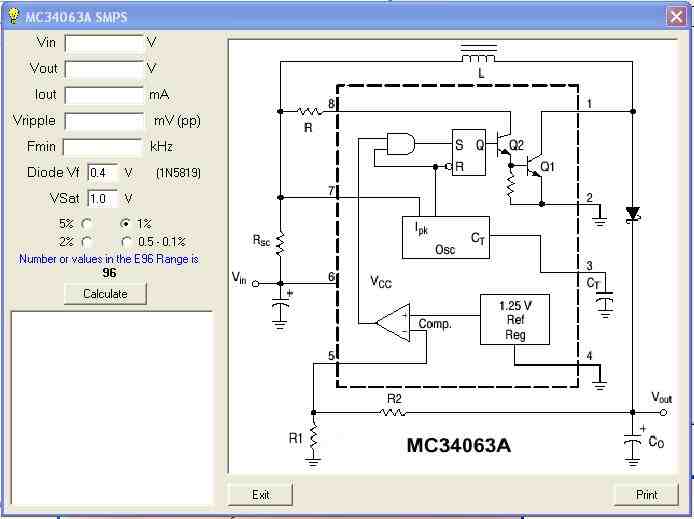Screen dimensions: 694x519
Task: Click the Diode Vf value field
Action: coord(103,173)
